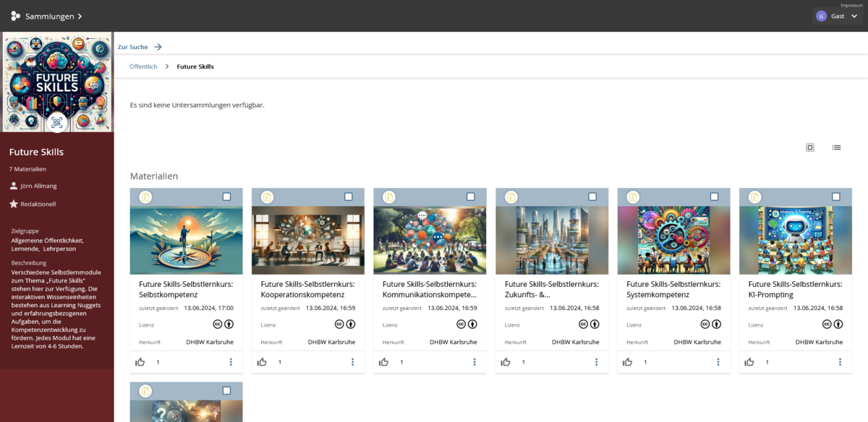
Task: Click the Creative Commons license icon on KI-Prompting
Action: coord(826,324)
